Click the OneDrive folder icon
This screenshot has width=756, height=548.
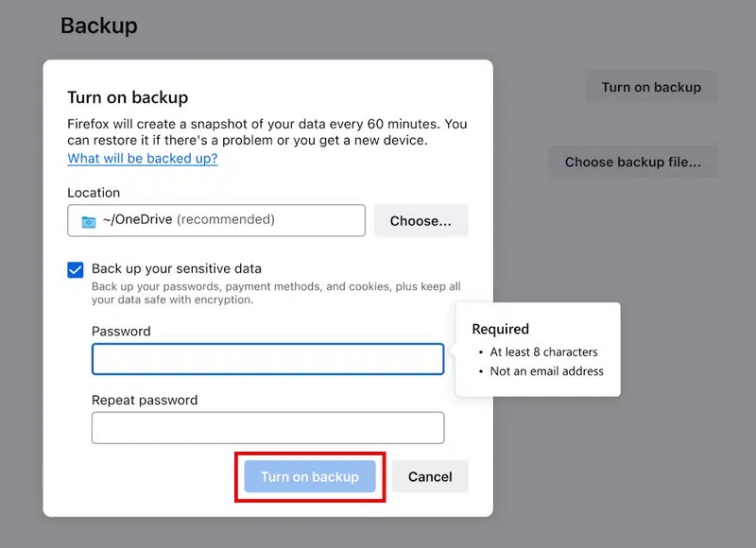[89, 221]
